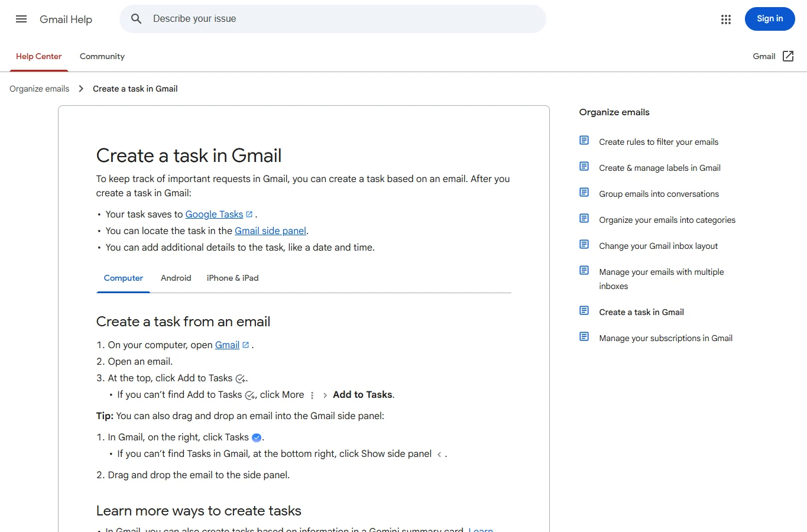This screenshot has width=807, height=532.
Task: Click the More three-dot icon in instructions
Action: pyautogui.click(x=312, y=395)
